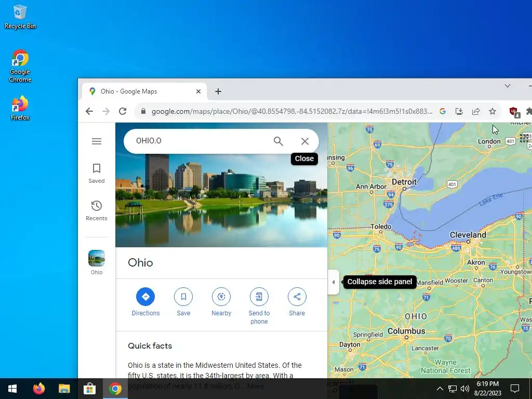Image resolution: width=532 pixels, height=399 pixels.
Task: Click the search magnifier icon
Action: [278, 141]
